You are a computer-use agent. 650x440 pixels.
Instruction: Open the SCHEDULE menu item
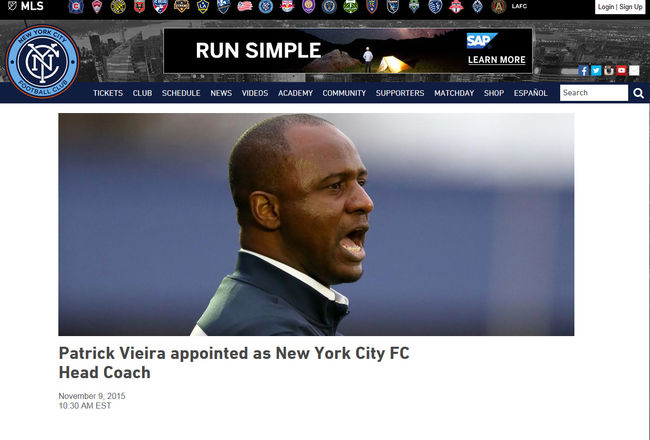point(181,93)
